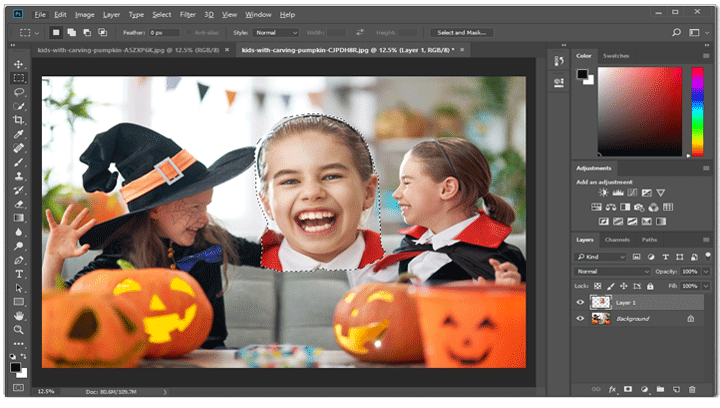Select the Move tool

[x=19, y=64]
